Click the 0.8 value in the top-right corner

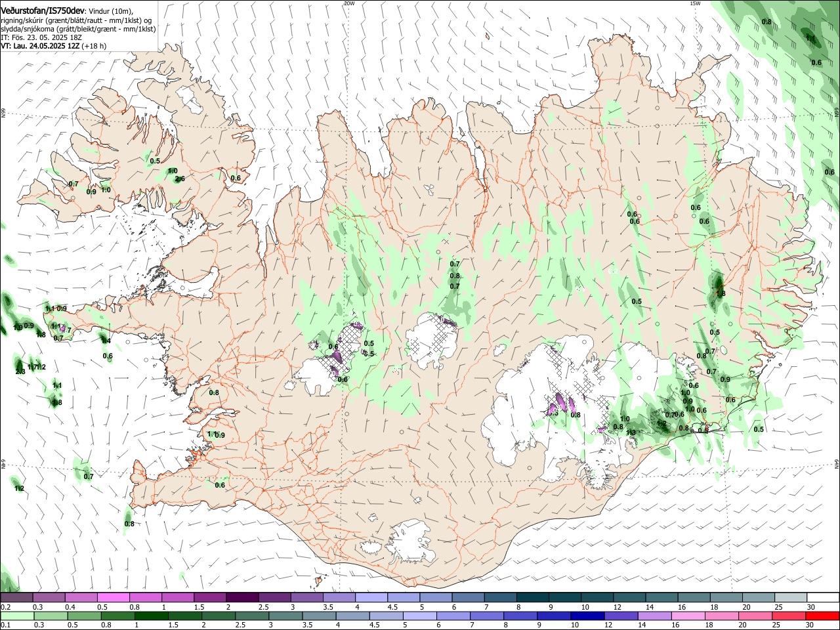[x=766, y=22]
